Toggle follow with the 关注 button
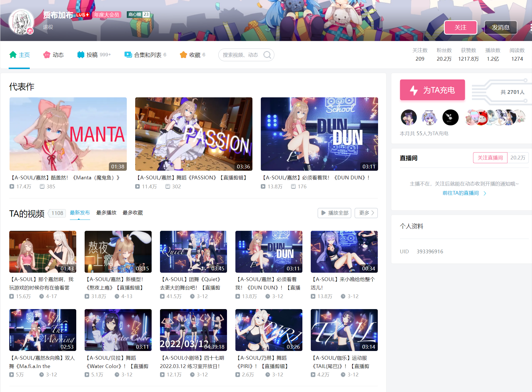This screenshot has height=392, width=532. point(460,27)
